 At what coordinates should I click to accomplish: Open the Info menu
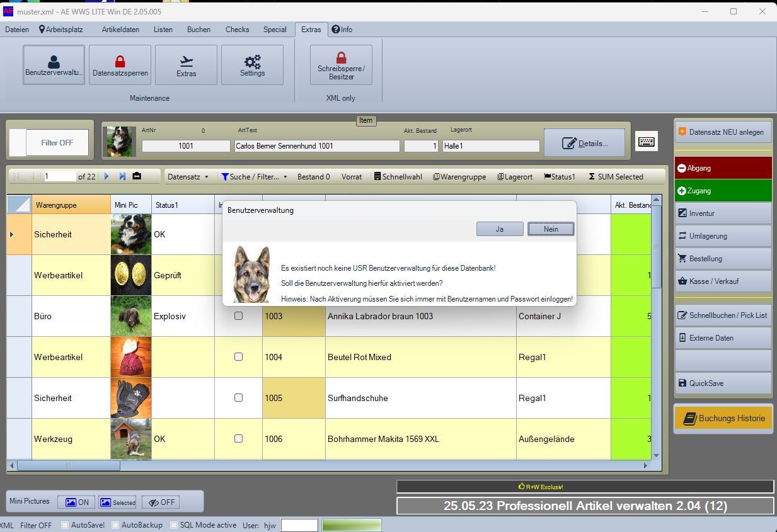pyautogui.click(x=342, y=30)
